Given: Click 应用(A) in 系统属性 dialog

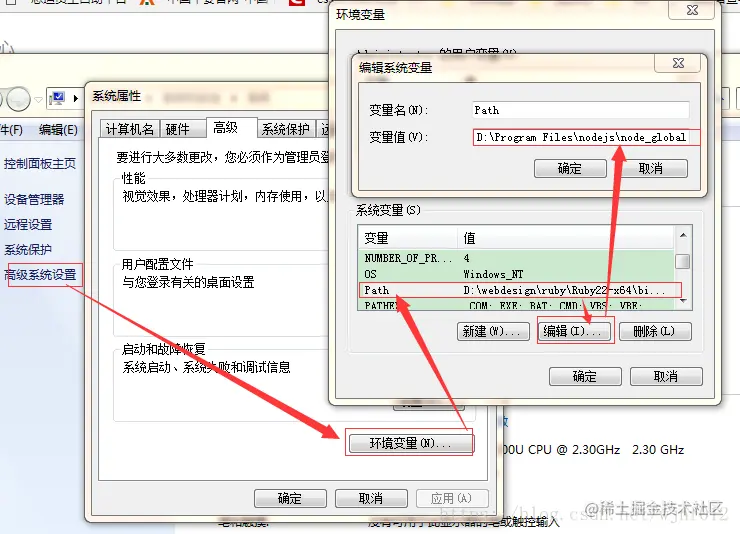Looking at the screenshot, I should click(452, 498).
